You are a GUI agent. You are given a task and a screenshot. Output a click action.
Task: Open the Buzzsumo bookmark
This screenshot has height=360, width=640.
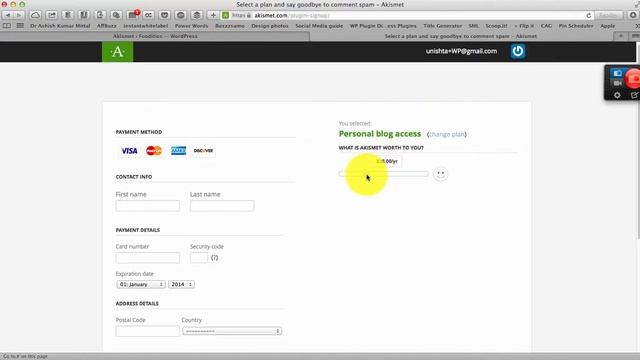pos(230,26)
